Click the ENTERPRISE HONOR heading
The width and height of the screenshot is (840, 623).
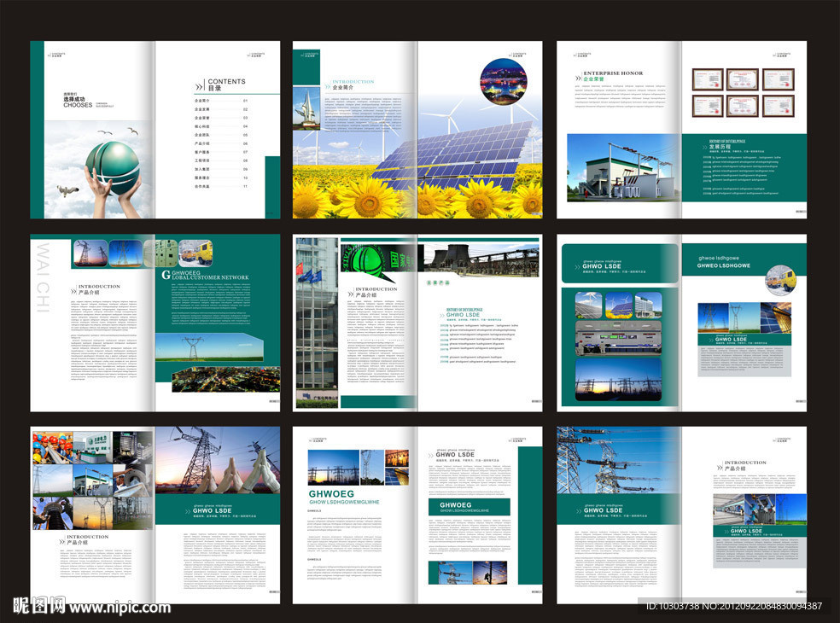(x=612, y=73)
